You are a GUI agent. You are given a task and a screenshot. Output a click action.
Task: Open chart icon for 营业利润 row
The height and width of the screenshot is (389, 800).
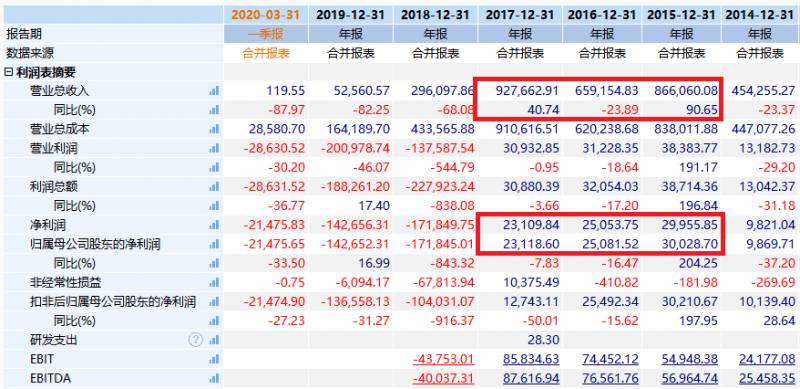214,149
